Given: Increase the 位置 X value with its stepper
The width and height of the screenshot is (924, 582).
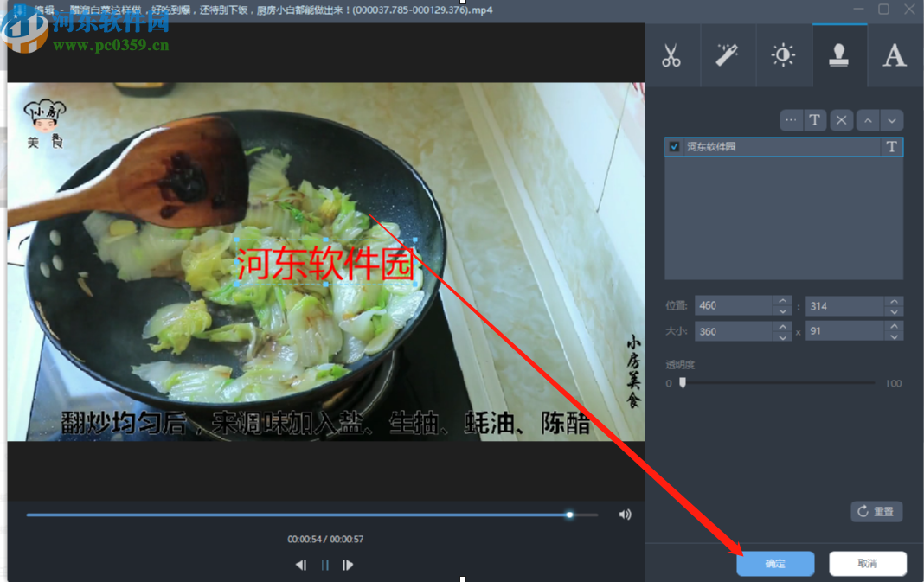Looking at the screenshot, I should click(783, 301).
